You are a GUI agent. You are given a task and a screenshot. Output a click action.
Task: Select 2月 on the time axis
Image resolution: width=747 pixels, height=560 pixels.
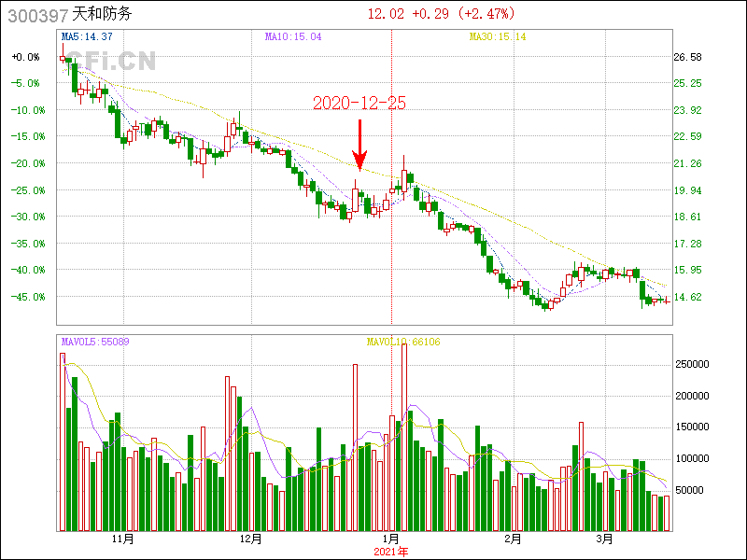point(511,539)
